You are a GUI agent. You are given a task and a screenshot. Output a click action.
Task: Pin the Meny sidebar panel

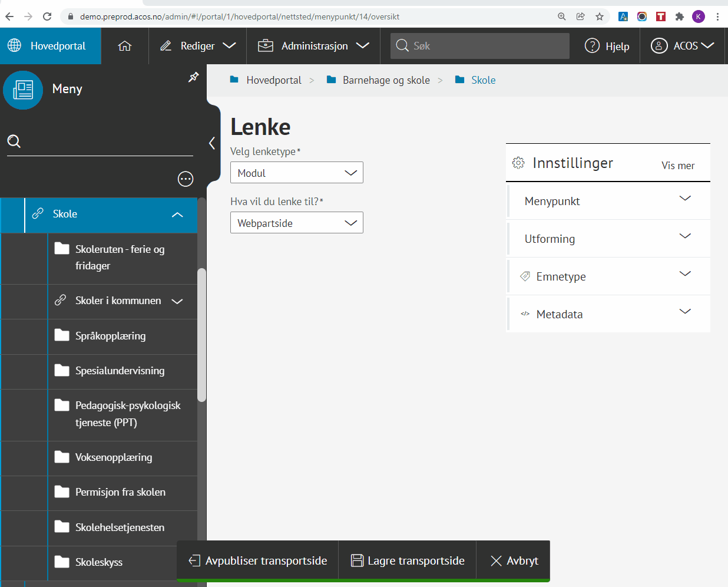(193, 77)
